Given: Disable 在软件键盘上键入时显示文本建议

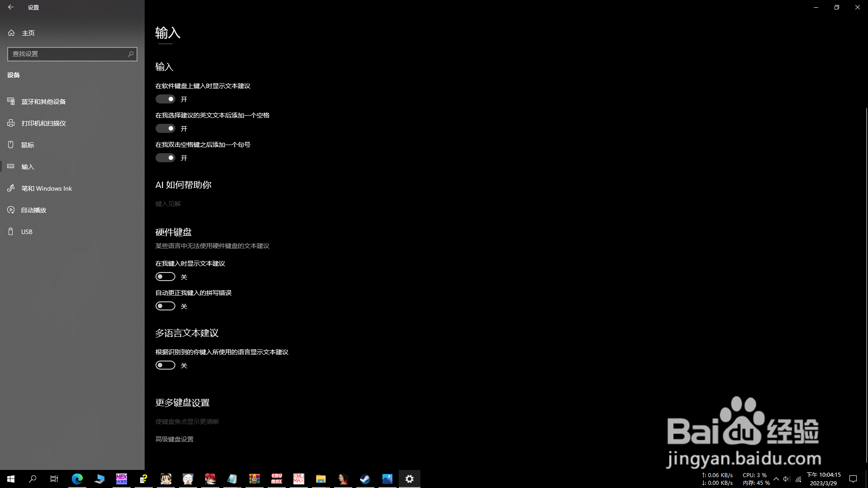Looking at the screenshot, I should tap(165, 99).
